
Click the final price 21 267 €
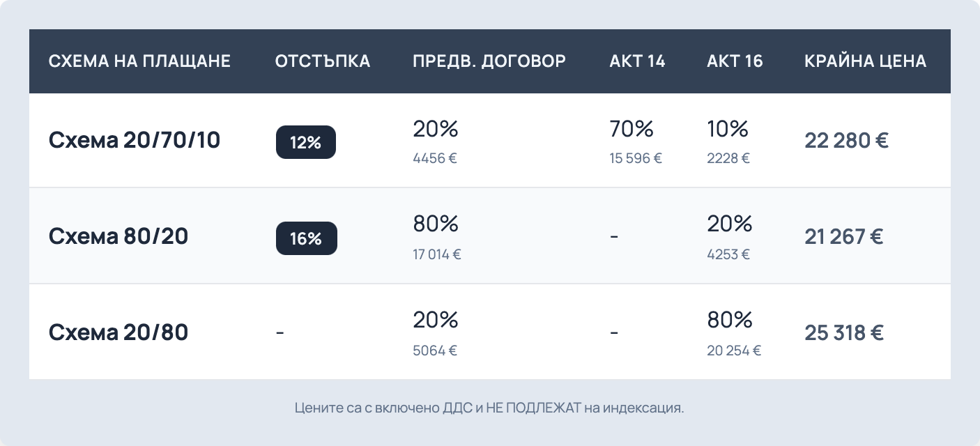(x=843, y=237)
